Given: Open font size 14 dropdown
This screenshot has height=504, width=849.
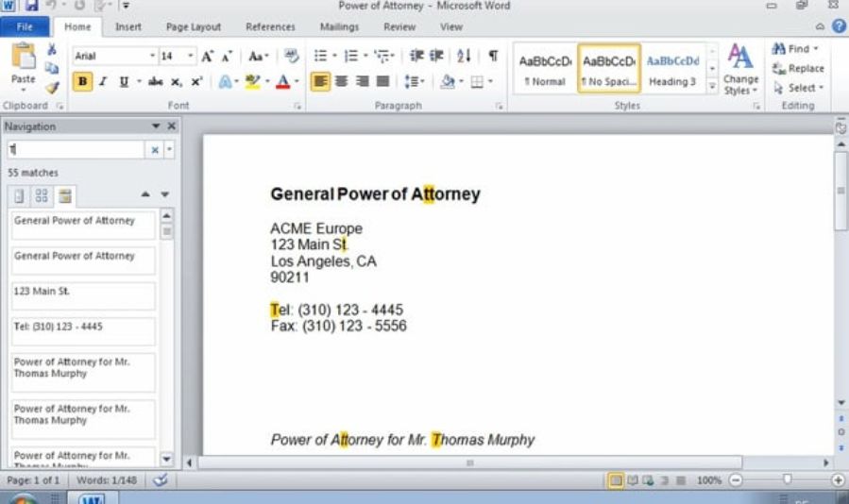Looking at the screenshot, I should 190,56.
